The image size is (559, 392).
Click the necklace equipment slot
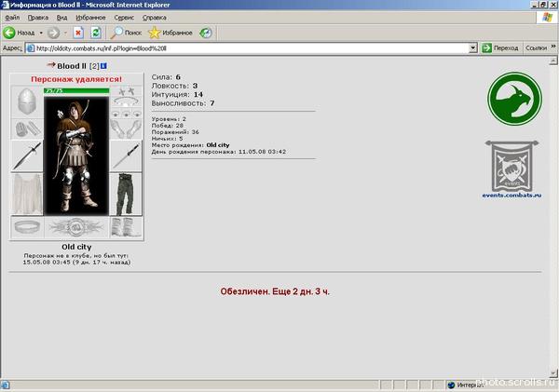[126, 101]
